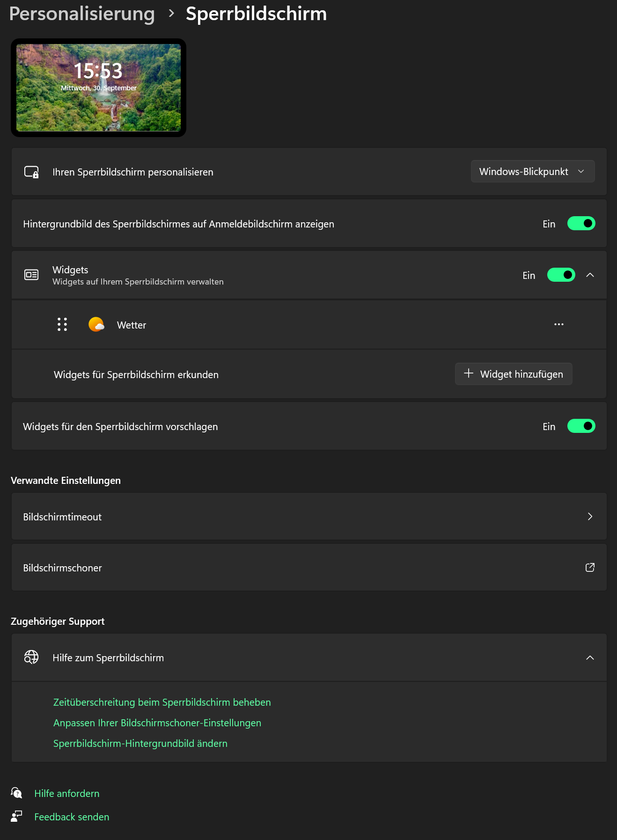Collapse the Hilfe zum Sperrbildschirm section
The height and width of the screenshot is (840, 617).
click(x=590, y=657)
